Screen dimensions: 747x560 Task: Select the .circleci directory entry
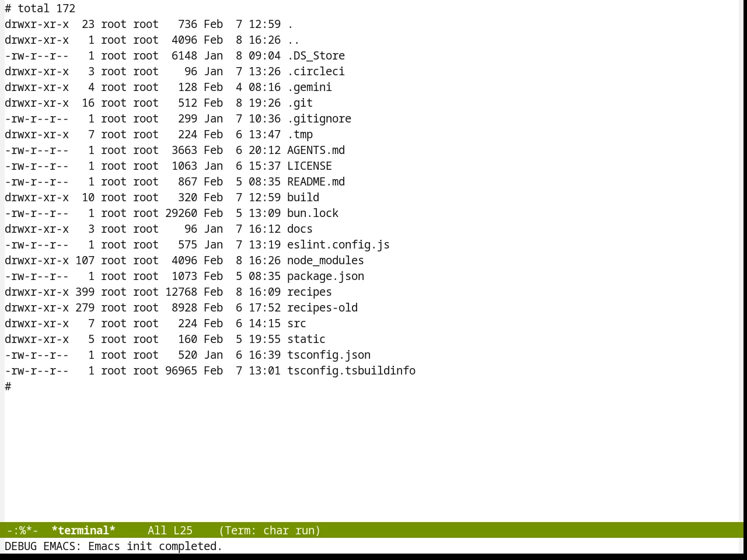coord(316,71)
